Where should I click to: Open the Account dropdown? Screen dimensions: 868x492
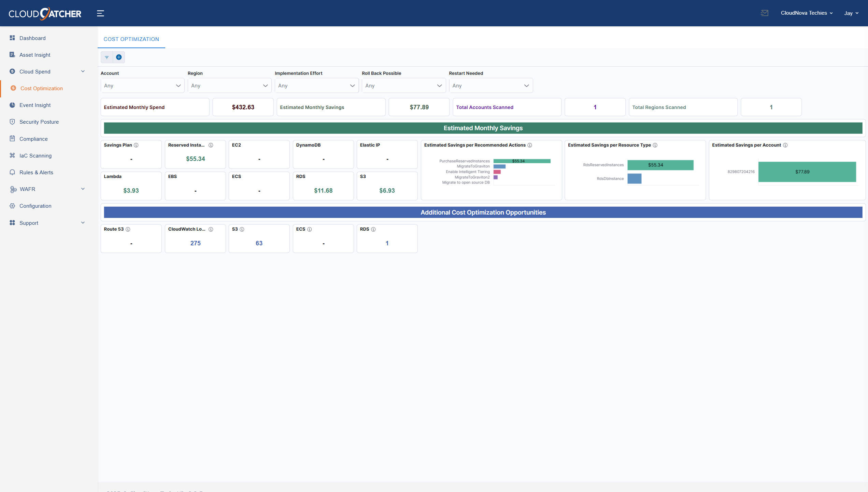tap(142, 85)
